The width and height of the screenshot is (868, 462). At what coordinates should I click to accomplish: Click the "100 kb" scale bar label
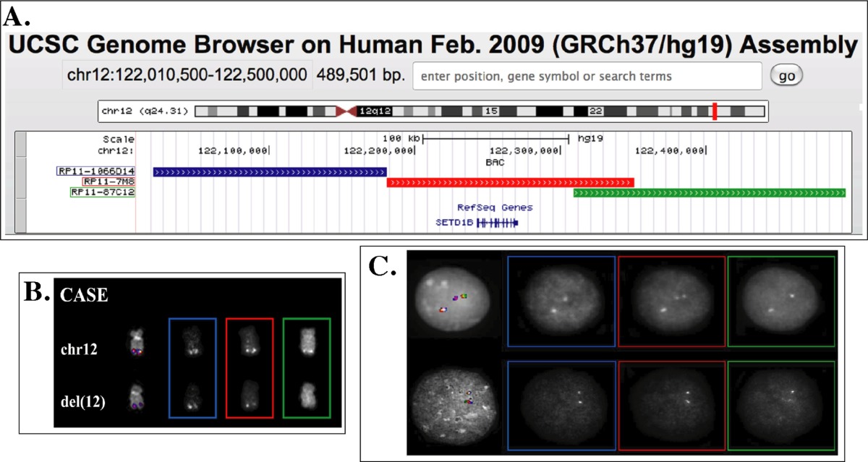pyautogui.click(x=403, y=137)
